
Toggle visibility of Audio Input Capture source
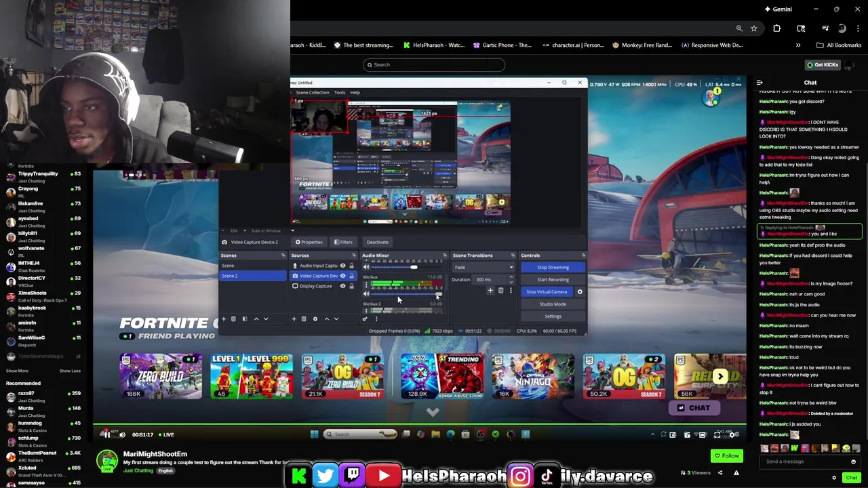click(342, 266)
